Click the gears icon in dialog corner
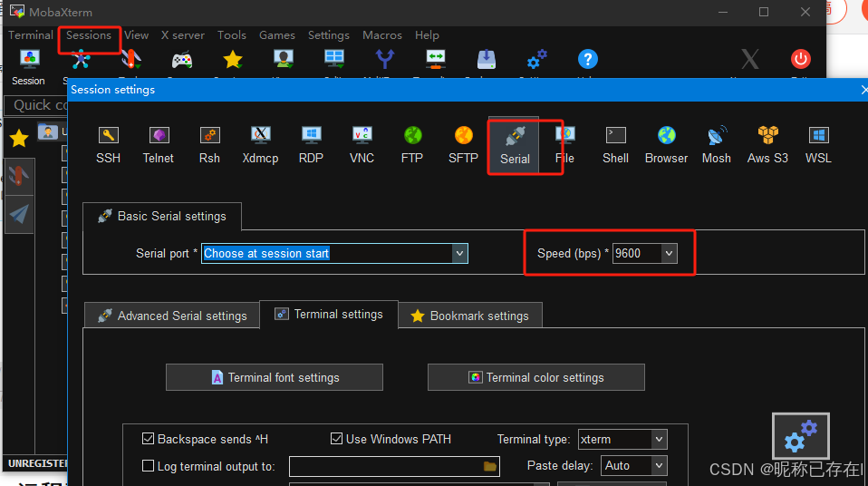Screen dimensions: 868x486 click(801, 436)
